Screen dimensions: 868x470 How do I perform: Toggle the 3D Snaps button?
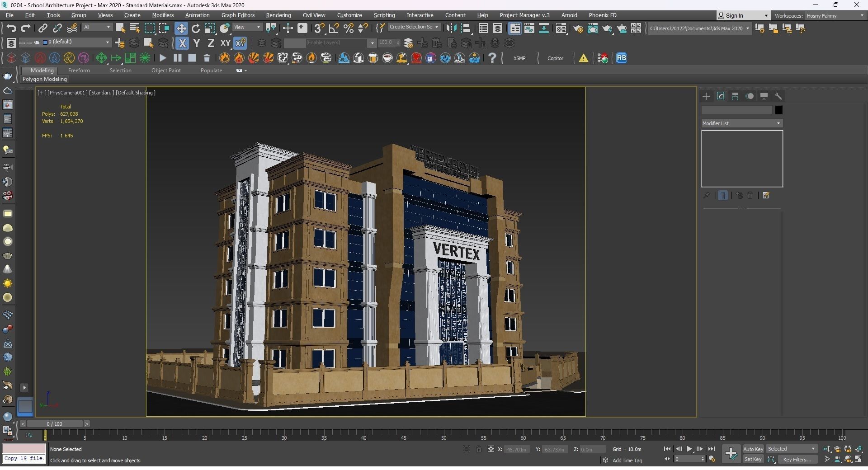pos(319,28)
